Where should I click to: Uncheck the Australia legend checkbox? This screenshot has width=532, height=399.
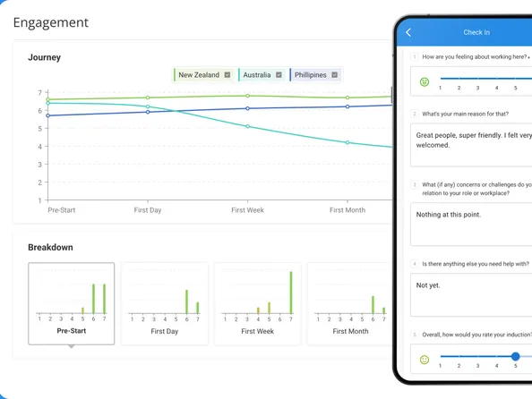click(x=279, y=75)
